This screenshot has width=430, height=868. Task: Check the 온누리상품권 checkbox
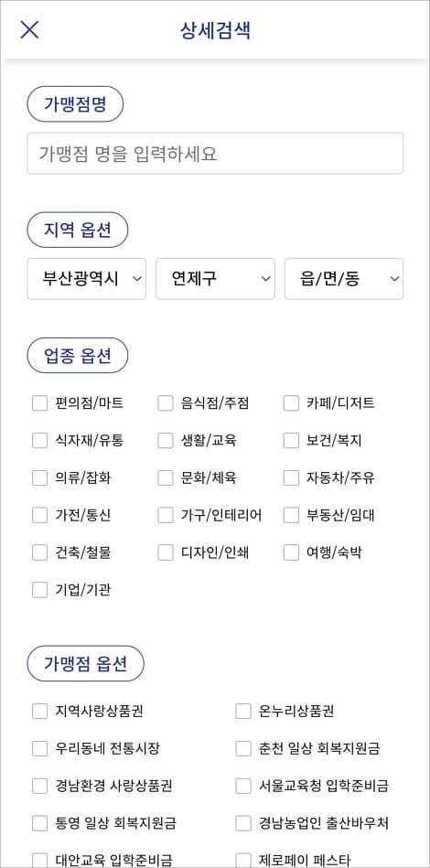[243, 712]
